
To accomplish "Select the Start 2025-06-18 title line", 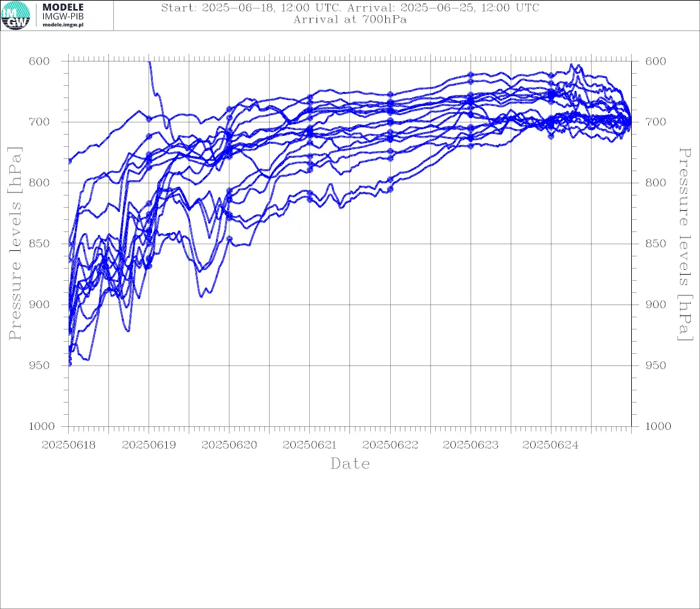I will coord(350,7).
